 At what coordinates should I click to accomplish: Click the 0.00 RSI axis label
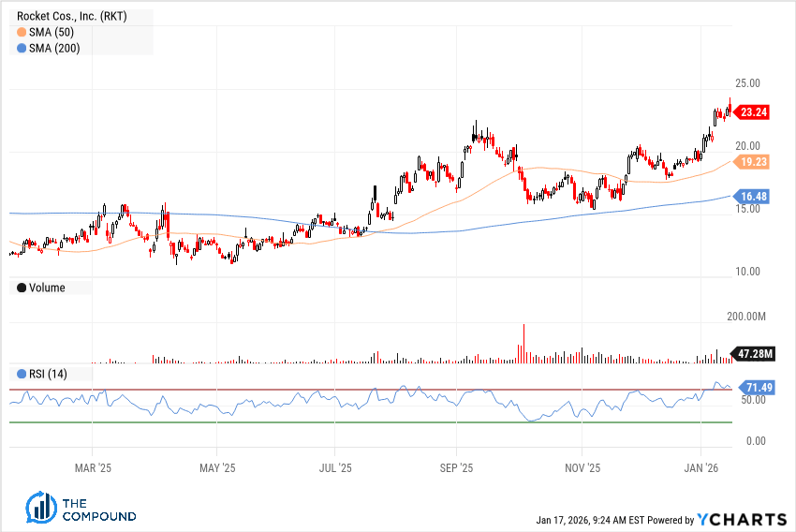coord(756,441)
